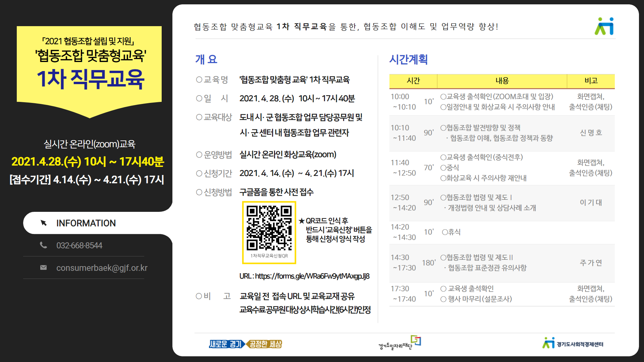Click the 비고 column header
The width and height of the screenshot is (644, 362).
(591, 81)
